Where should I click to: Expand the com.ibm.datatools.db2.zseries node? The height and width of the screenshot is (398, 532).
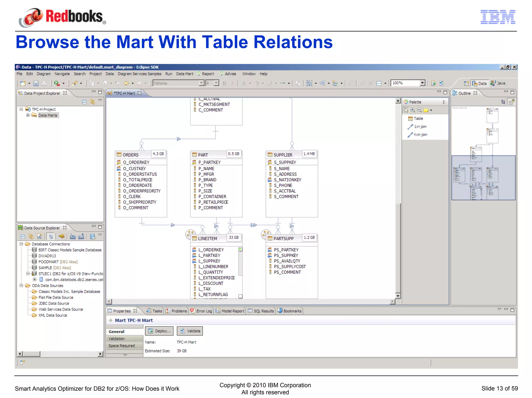point(35,279)
